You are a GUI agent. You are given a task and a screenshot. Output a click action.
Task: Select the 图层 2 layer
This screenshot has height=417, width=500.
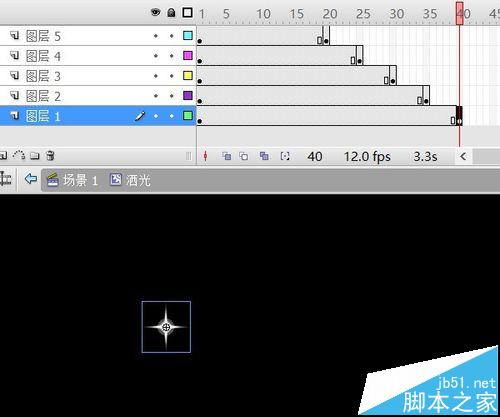tap(98, 96)
